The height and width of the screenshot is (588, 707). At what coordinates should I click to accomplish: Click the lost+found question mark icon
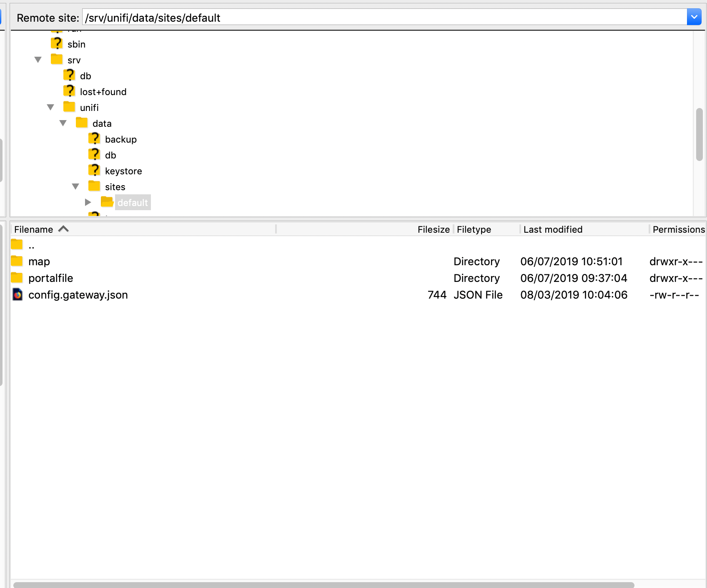tap(69, 91)
